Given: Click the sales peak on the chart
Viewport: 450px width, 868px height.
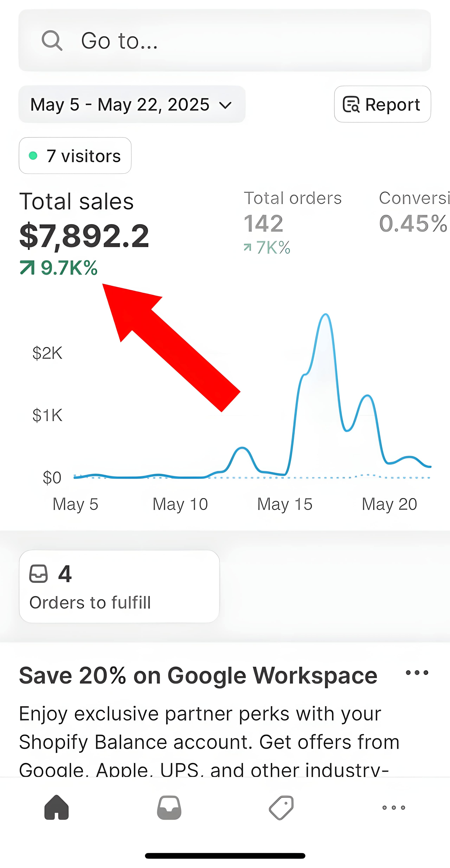Looking at the screenshot, I should 326,315.
